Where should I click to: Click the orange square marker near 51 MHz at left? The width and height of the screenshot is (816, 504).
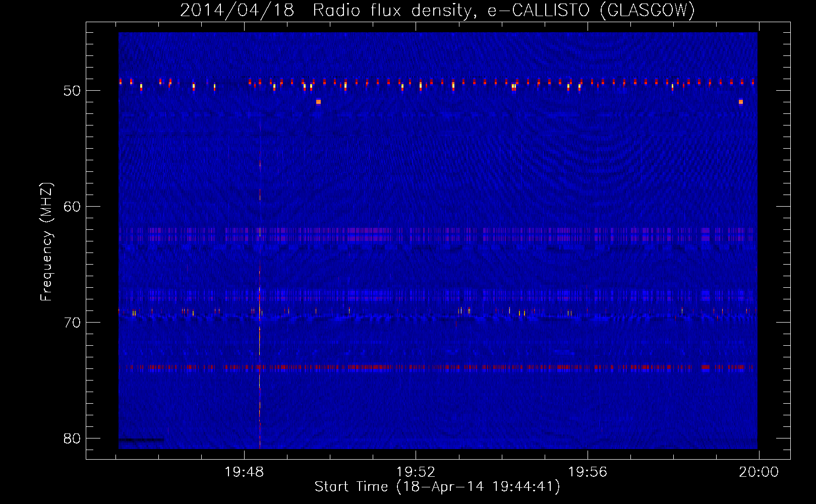[x=318, y=102]
